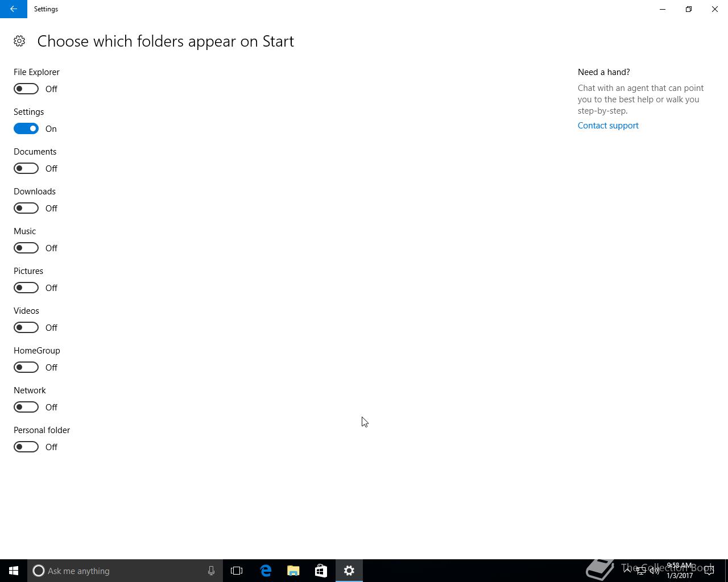Image resolution: width=728 pixels, height=582 pixels.
Task: Enable the Documents toggle
Action: coord(26,168)
